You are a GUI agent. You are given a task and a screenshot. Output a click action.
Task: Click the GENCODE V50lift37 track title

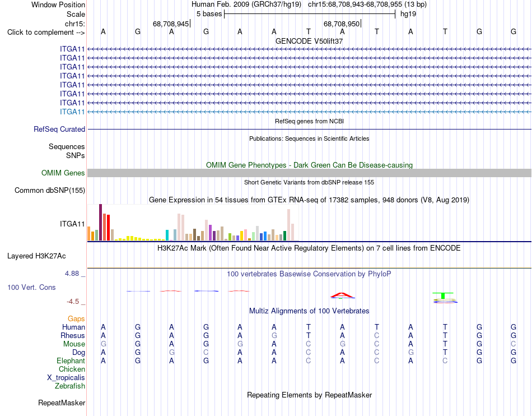click(x=309, y=41)
